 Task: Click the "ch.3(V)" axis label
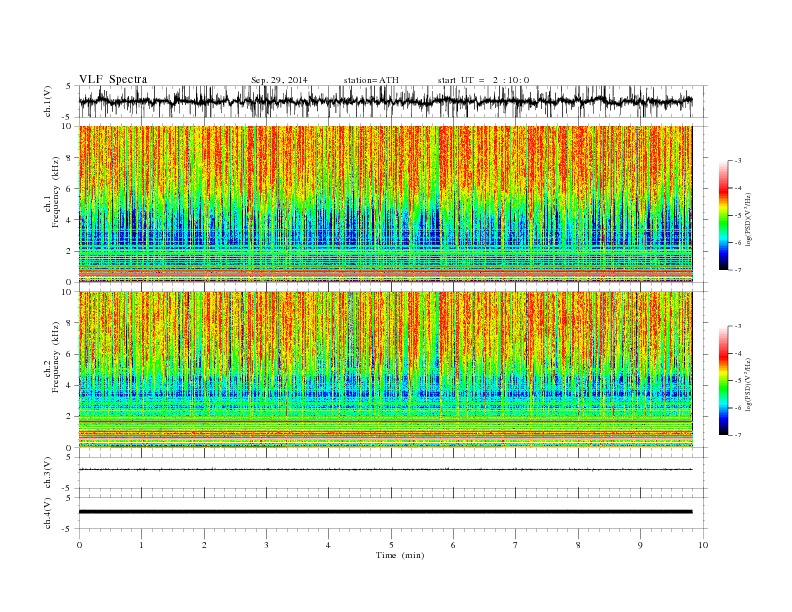click(x=48, y=474)
